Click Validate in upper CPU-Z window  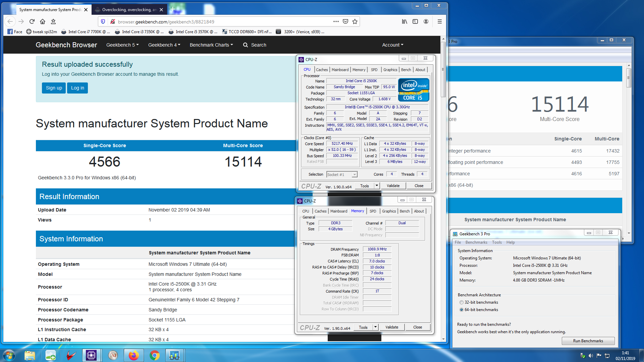tap(393, 186)
